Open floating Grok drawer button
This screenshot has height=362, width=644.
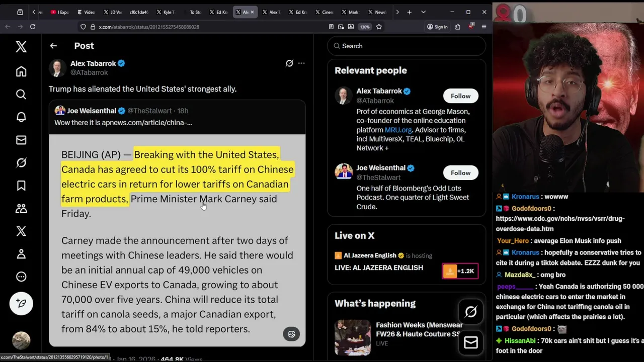pyautogui.click(x=471, y=312)
